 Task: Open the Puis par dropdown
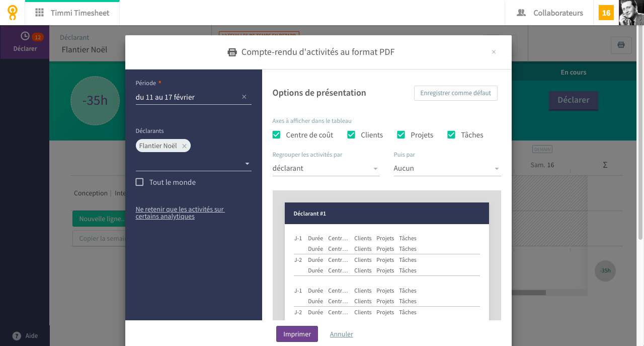447,168
